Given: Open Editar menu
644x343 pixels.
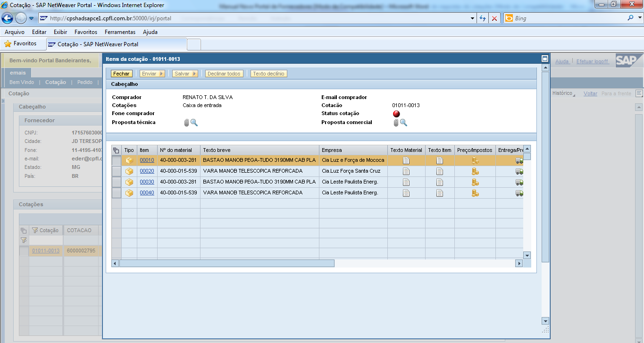Looking at the screenshot, I should (x=39, y=32).
